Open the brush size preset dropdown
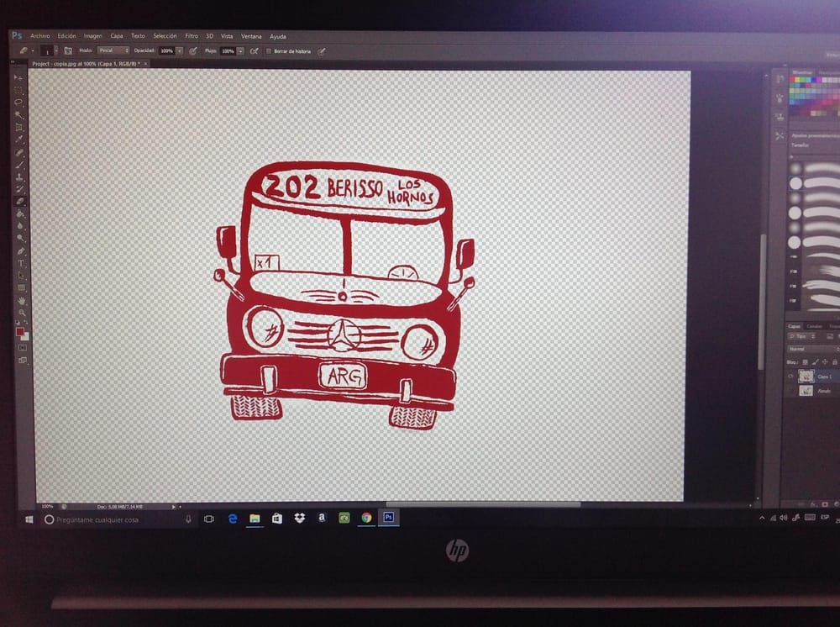This screenshot has height=627, width=840. tap(56, 51)
